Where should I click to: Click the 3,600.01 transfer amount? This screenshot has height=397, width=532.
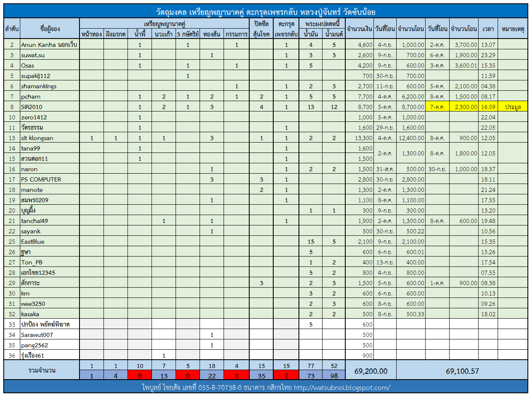464,65
